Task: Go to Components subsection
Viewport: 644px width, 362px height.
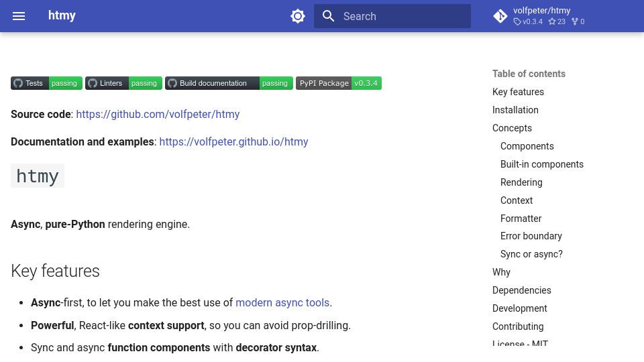Action: [527, 146]
